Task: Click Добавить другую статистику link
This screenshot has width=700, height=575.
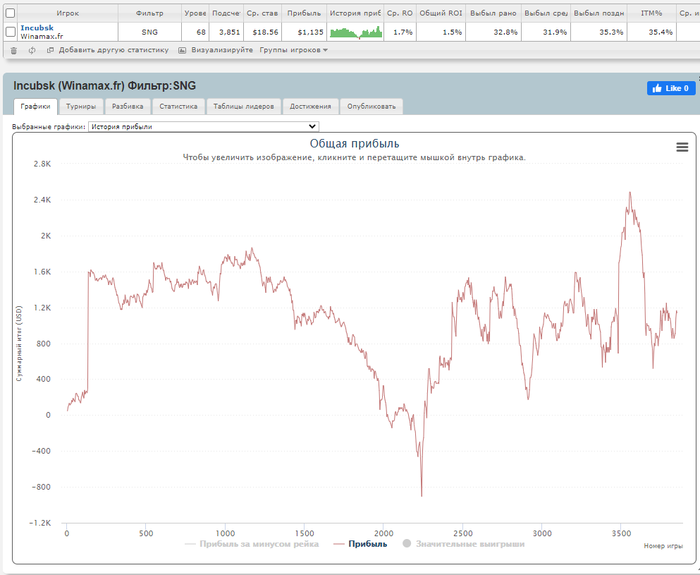Action: (113, 50)
